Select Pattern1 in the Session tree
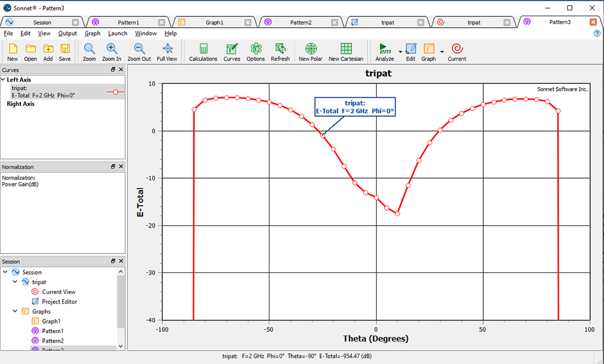This screenshot has height=364, width=604. coord(53,331)
